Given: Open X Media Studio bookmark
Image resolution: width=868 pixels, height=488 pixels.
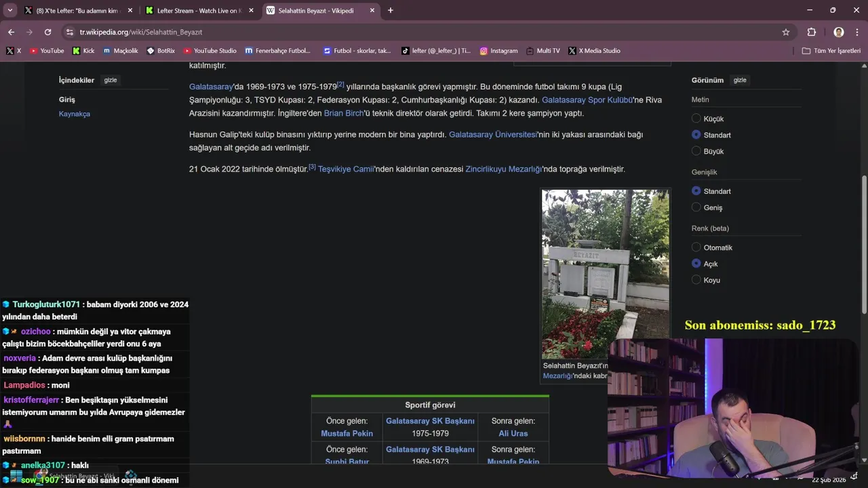Looking at the screenshot, I should [594, 51].
